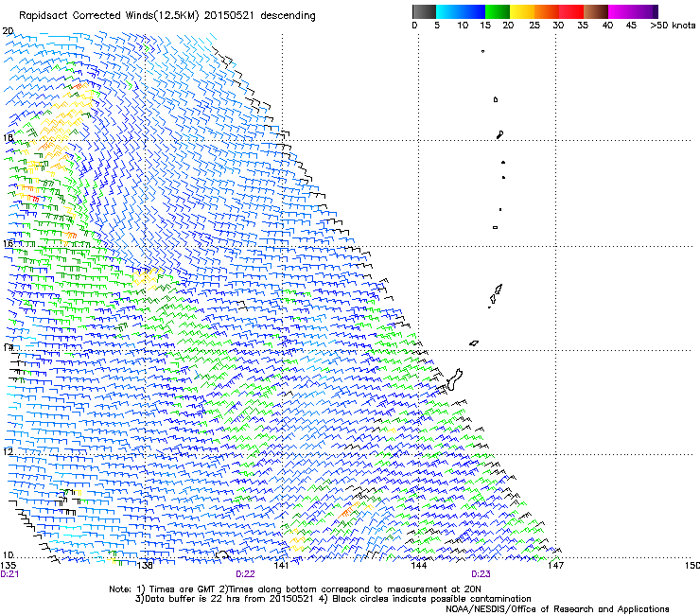
Task: Click the NOAA/NESDIS Office of Research credit line
Action: [557, 608]
